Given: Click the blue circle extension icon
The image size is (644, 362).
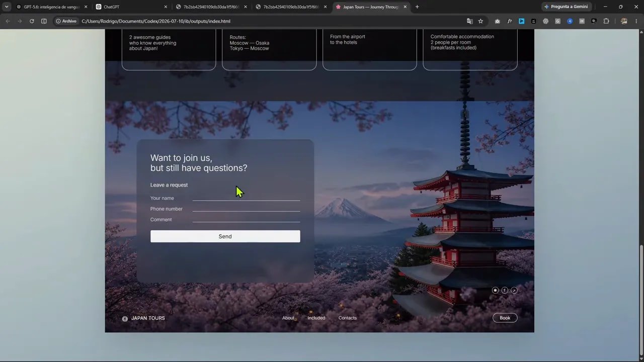Looking at the screenshot, I should pos(570,21).
